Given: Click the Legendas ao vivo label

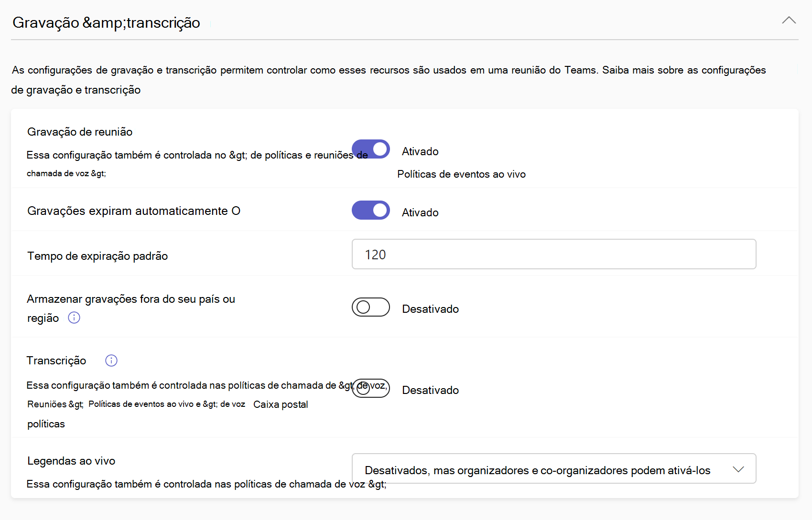Looking at the screenshot, I should (x=71, y=461).
